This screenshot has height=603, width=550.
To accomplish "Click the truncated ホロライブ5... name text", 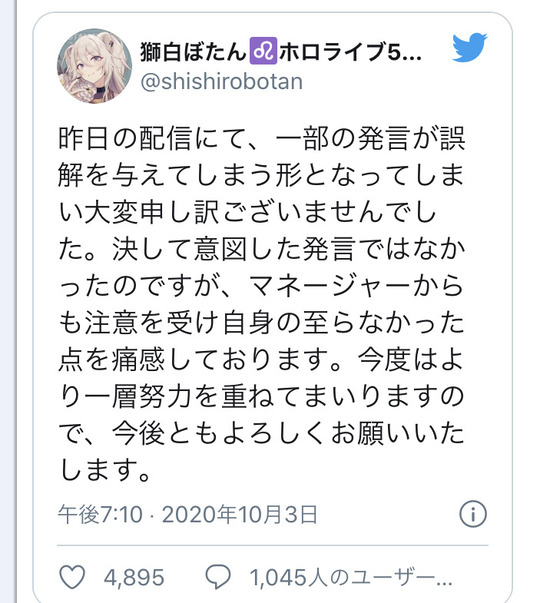I will click(x=350, y=52).
